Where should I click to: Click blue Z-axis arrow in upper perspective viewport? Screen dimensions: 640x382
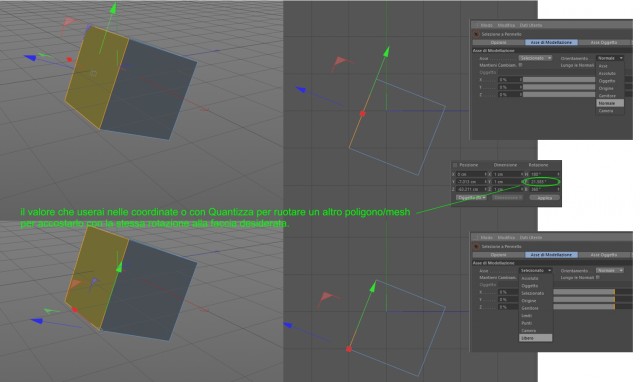31,58
